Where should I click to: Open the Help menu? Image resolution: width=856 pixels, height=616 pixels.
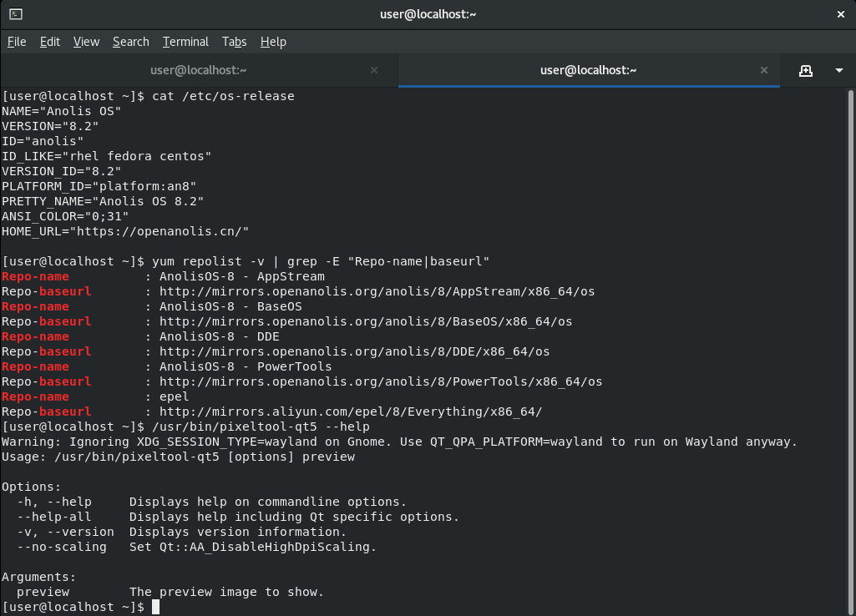point(273,42)
